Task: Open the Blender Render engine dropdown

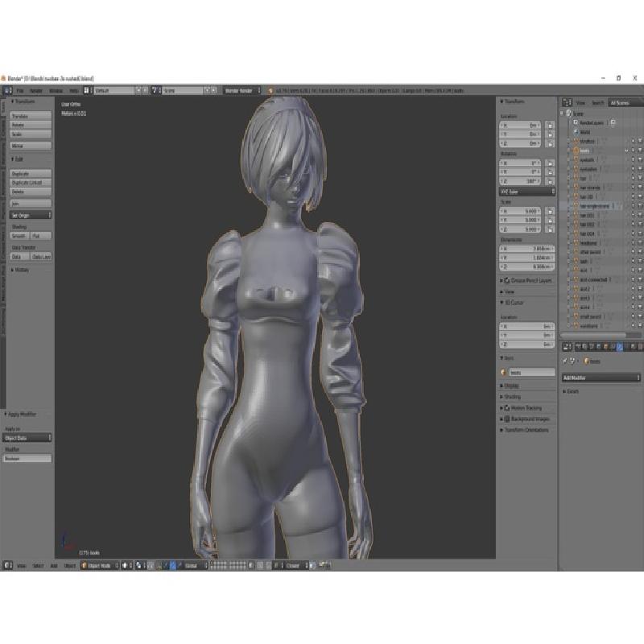Action: 242,90
